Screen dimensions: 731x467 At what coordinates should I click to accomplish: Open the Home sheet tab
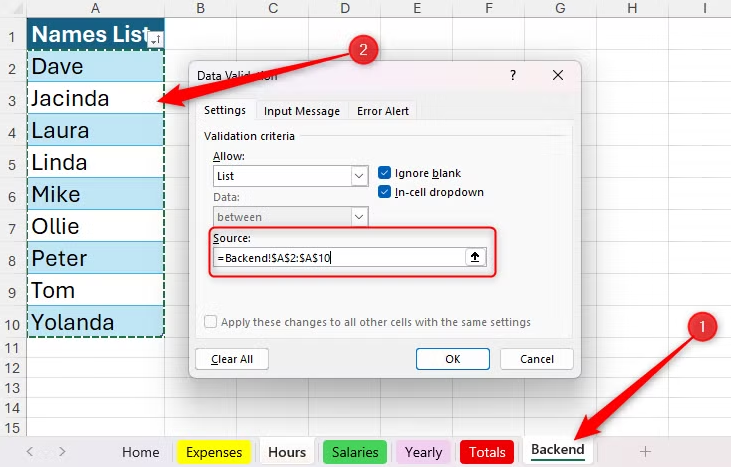tap(140, 452)
